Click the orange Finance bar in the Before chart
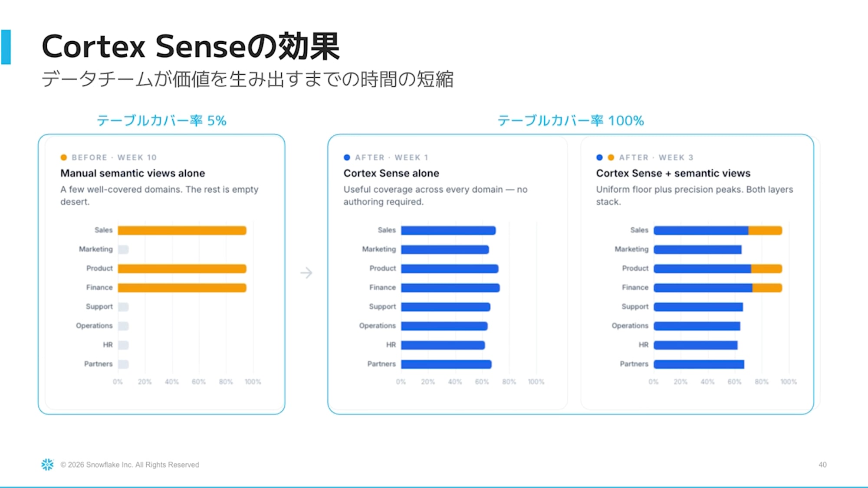The height and width of the screenshot is (488, 868). [182, 288]
